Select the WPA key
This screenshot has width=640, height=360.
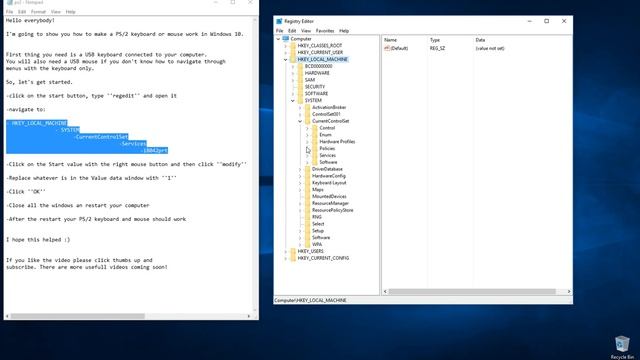click(x=317, y=244)
